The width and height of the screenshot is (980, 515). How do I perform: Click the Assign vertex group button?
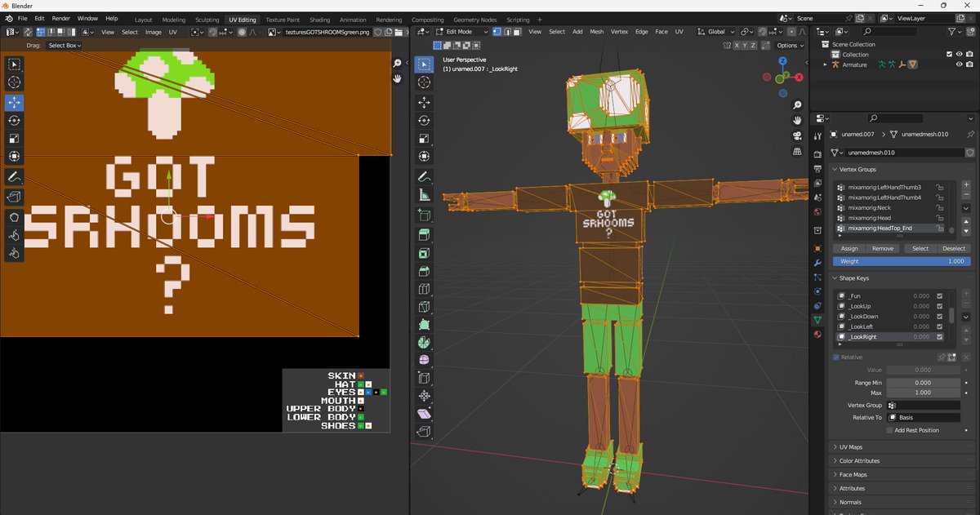pos(849,248)
